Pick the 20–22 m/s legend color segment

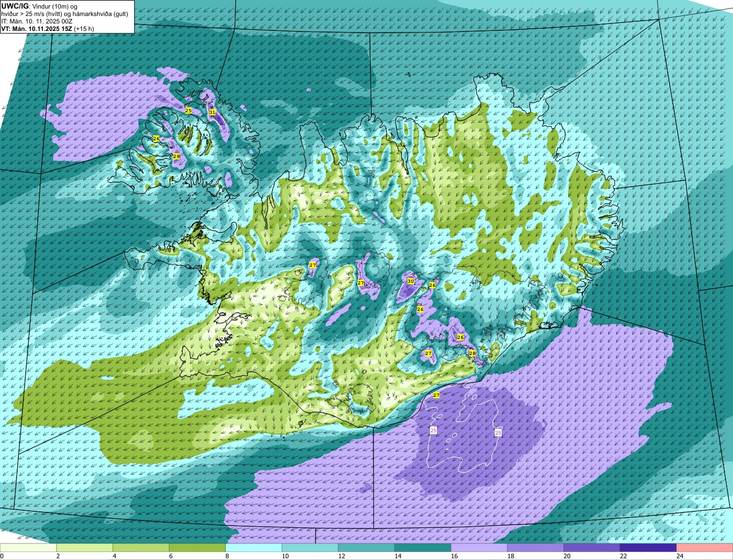click(x=592, y=548)
